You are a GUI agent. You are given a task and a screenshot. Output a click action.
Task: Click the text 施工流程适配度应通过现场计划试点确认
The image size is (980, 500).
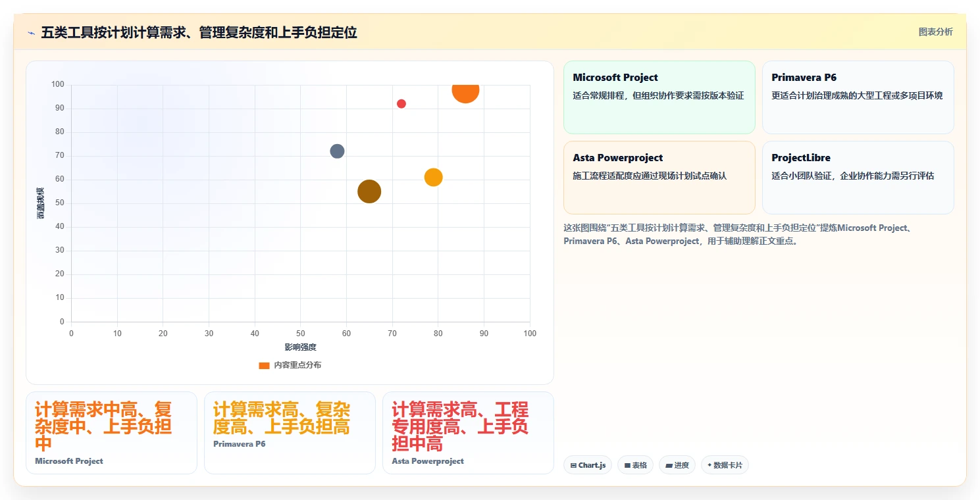pyautogui.click(x=650, y=176)
